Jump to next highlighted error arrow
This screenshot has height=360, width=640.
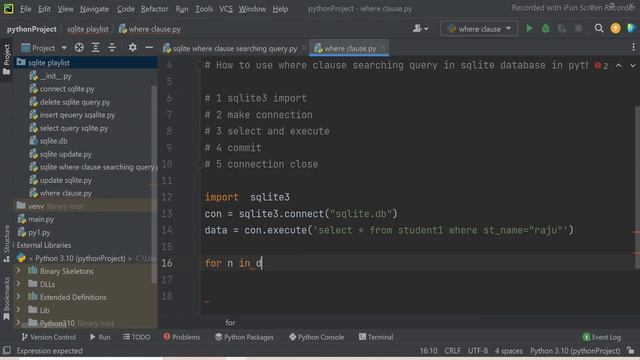coord(633,65)
